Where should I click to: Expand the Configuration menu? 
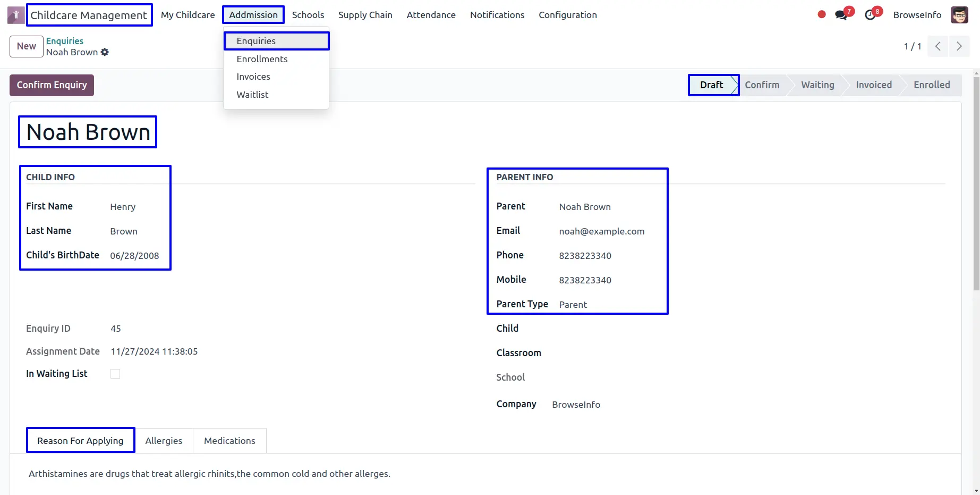(x=567, y=15)
